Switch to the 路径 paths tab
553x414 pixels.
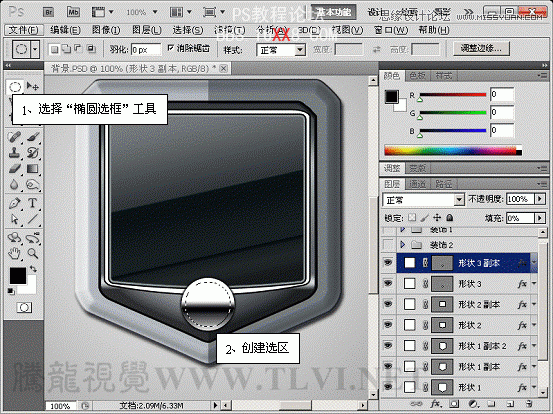(443, 184)
